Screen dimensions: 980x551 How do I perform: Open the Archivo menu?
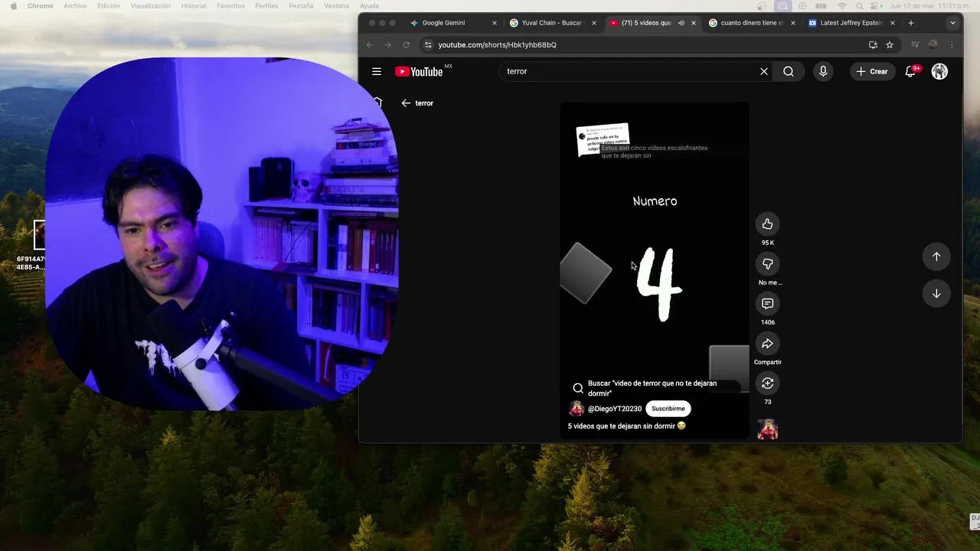point(75,5)
